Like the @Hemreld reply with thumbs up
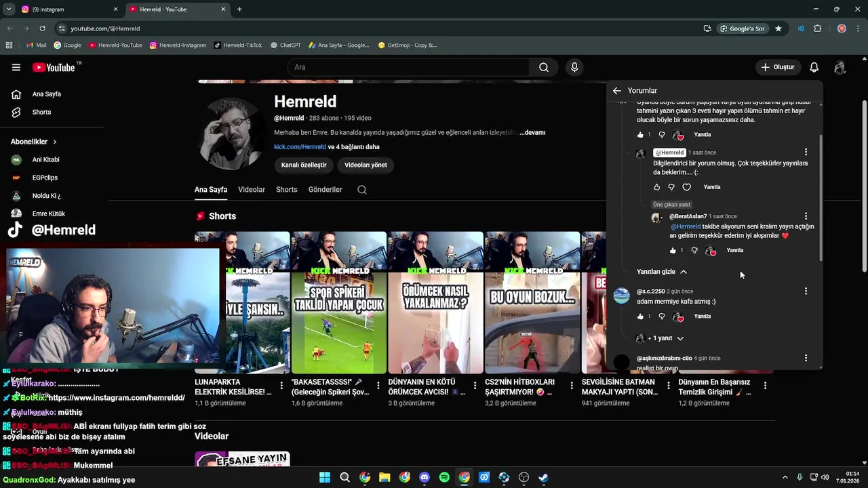 (x=656, y=187)
